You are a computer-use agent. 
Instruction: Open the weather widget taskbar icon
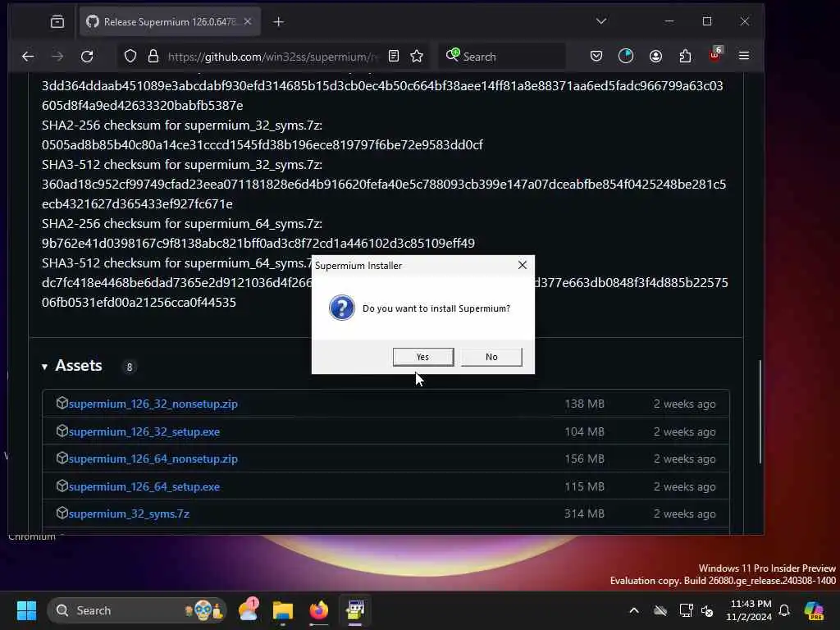tap(248, 610)
